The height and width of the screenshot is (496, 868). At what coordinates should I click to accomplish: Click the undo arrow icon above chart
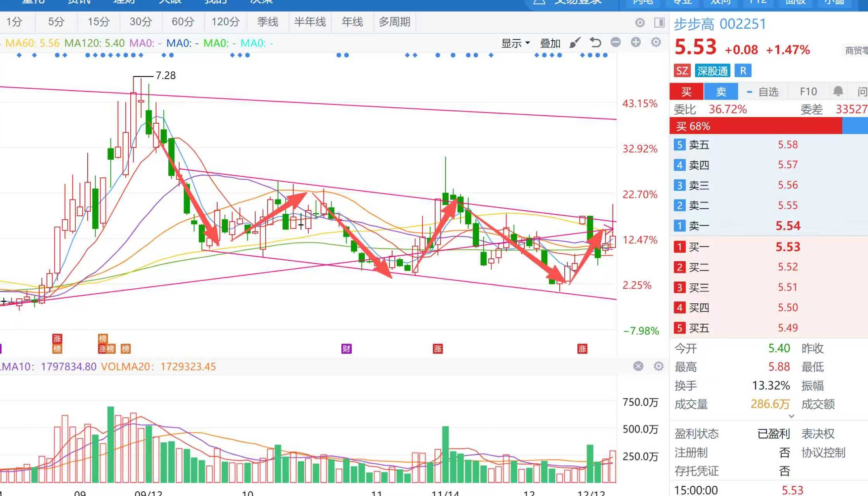tap(595, 42)
